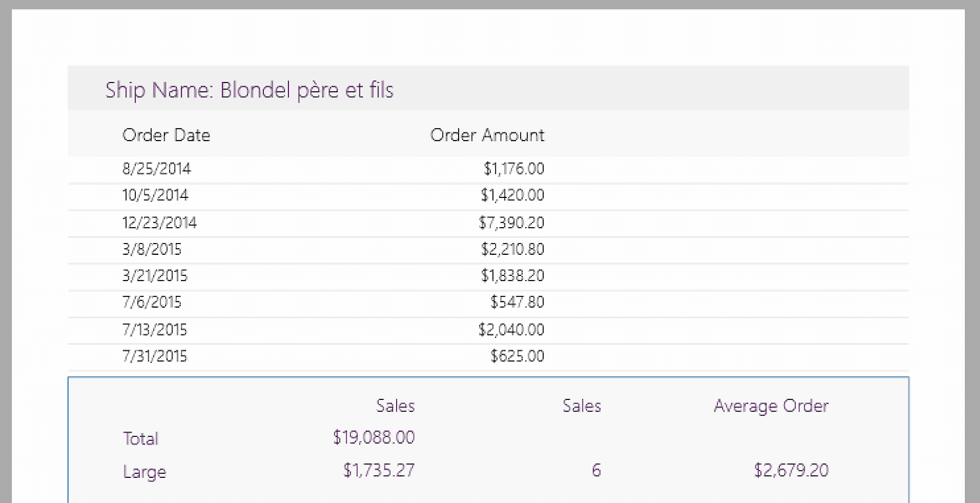Select the $625.00 order amount
The height and width of the screenshot is (503, 980).
click(x=517, y=356)
